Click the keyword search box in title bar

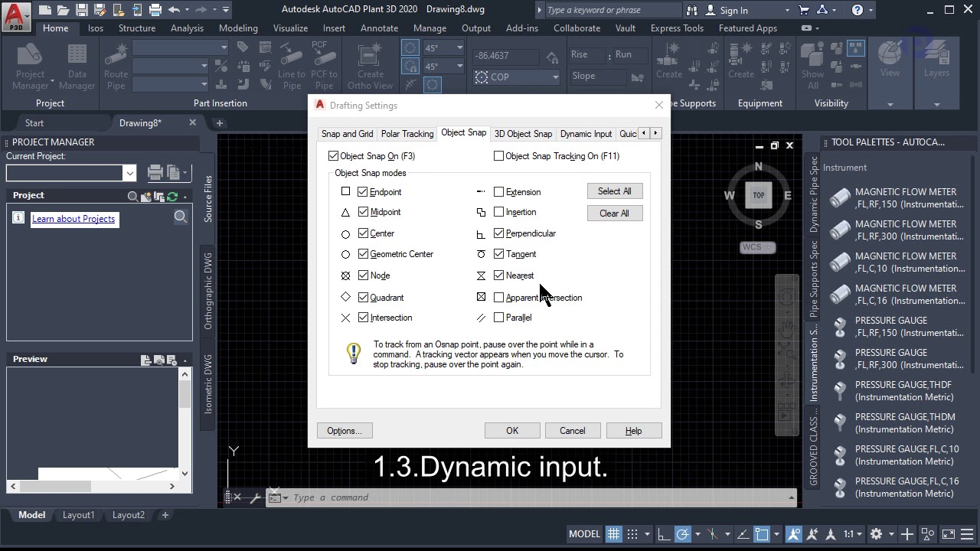coord(612,10)
